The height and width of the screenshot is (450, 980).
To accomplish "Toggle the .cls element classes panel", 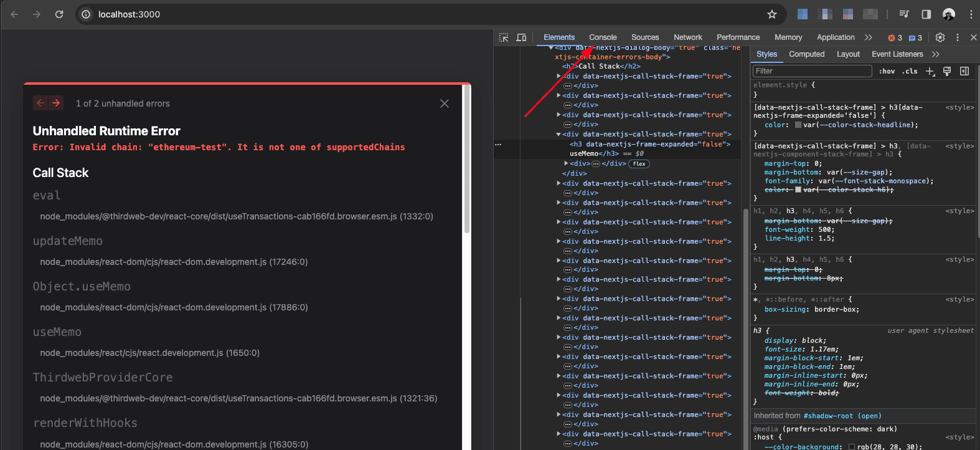I will [911, 71].
